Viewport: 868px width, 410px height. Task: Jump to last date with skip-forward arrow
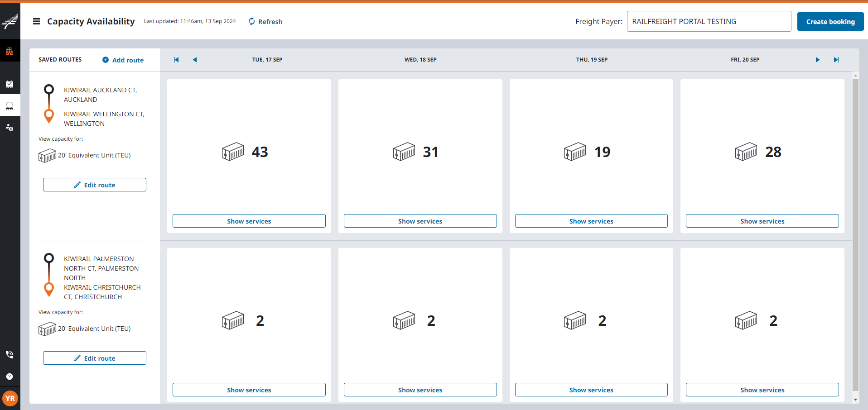coord(836,60)
